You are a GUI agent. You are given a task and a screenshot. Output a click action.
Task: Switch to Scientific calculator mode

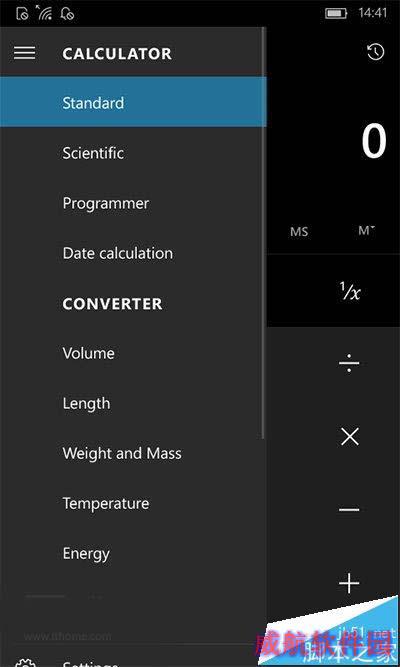point(133,153)
